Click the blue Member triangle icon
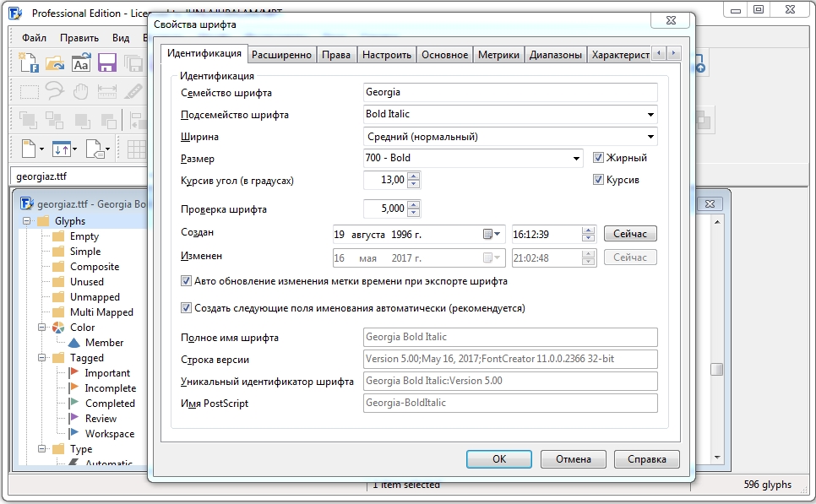 (73, 343)
